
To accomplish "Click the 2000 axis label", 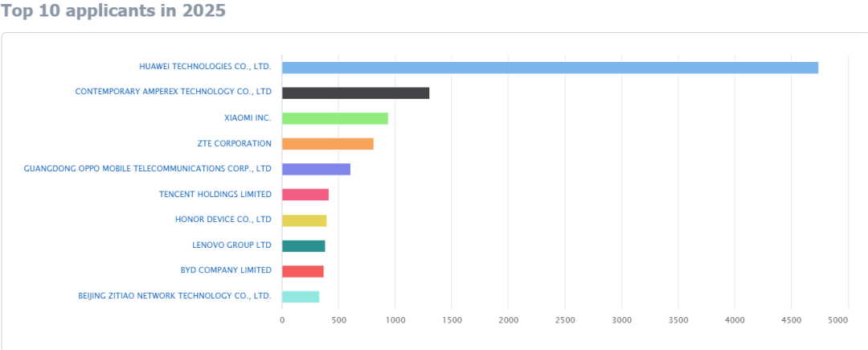I will click(x=508, y=320).
